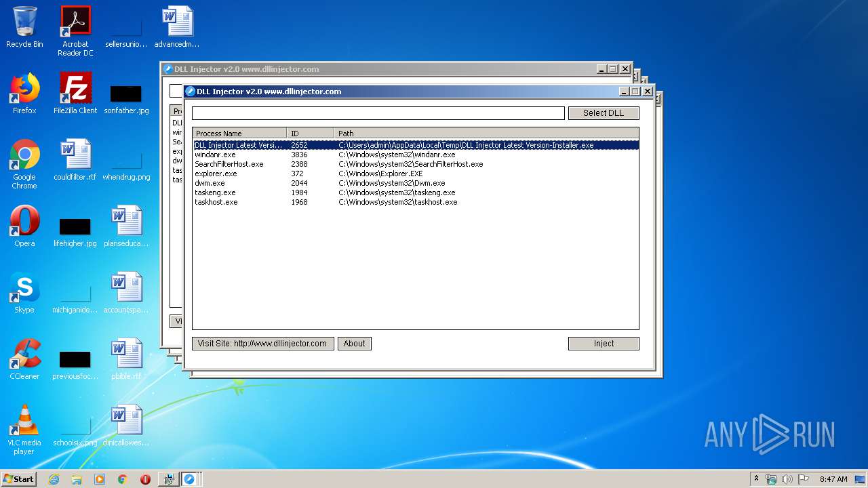
Task: Select pbible.rtf desktop document
Action: (126, 359)
